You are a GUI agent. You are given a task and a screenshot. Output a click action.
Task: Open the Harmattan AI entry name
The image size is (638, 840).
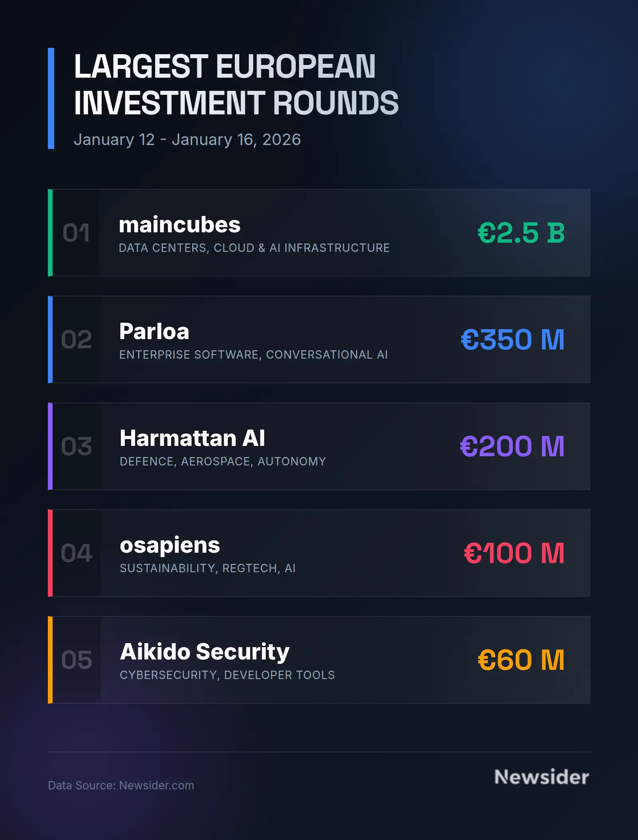(192, 438)
